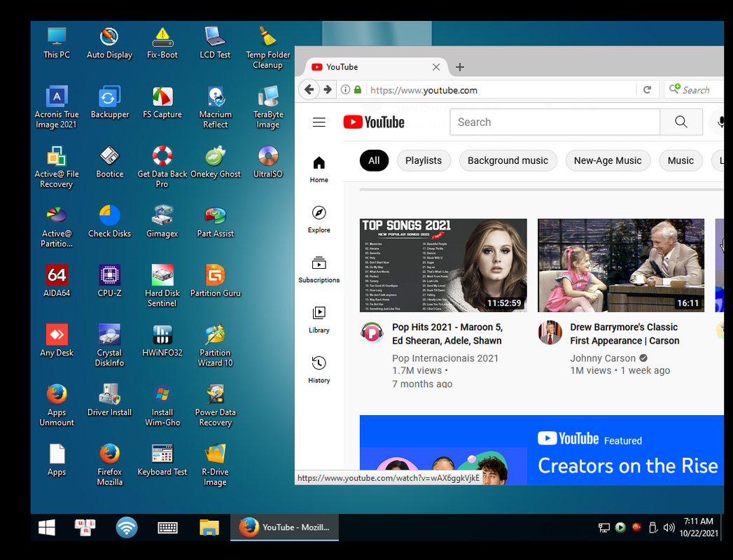Launch Driver Install desktop icon
Viewport: 733px width, 560px height.
point(109,400)
